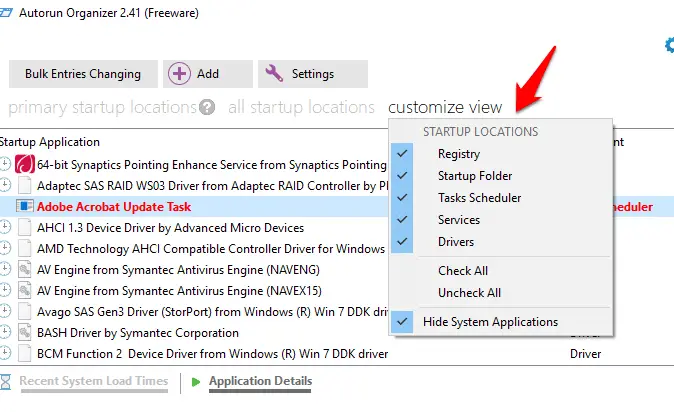Click the Adobe Acrobat Update Task window icon
674x412 pixels.
click(x=25, y=206)
